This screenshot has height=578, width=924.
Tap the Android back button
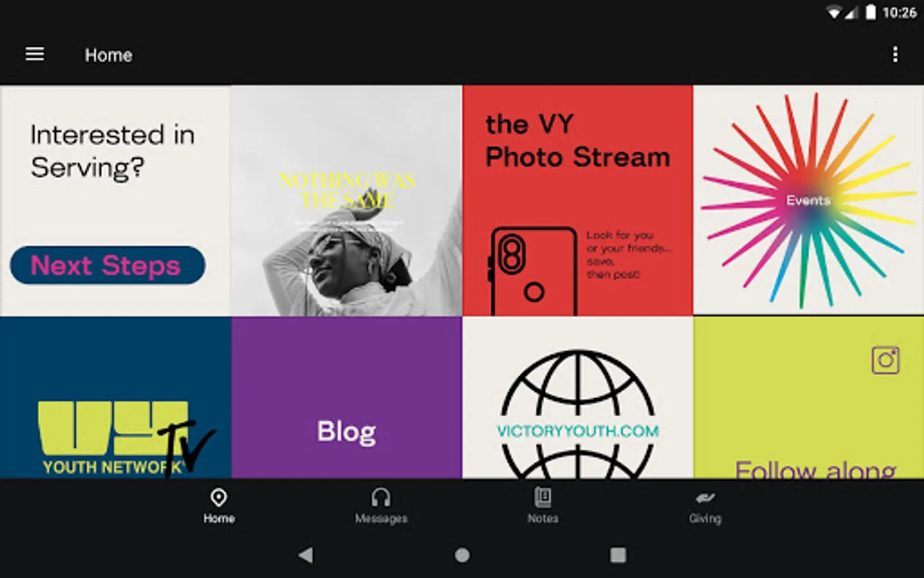306,555
